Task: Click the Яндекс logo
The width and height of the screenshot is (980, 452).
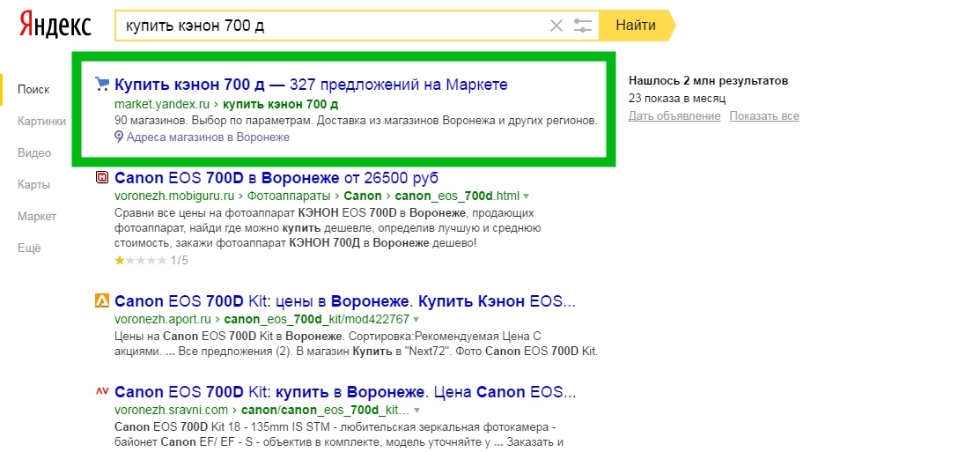Action: coord(55,25)
